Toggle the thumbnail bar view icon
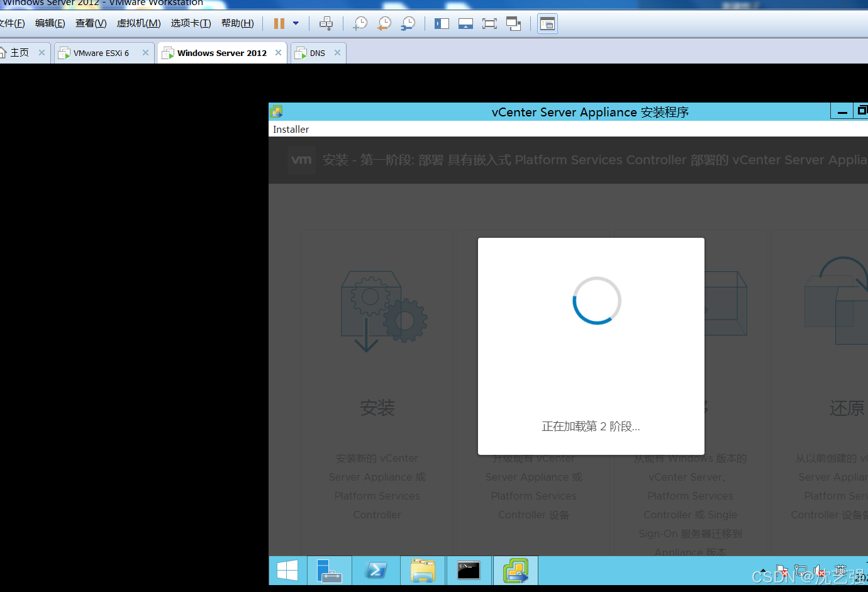The height and width of the screenshot is (592, 868). (x=465, y=24)
